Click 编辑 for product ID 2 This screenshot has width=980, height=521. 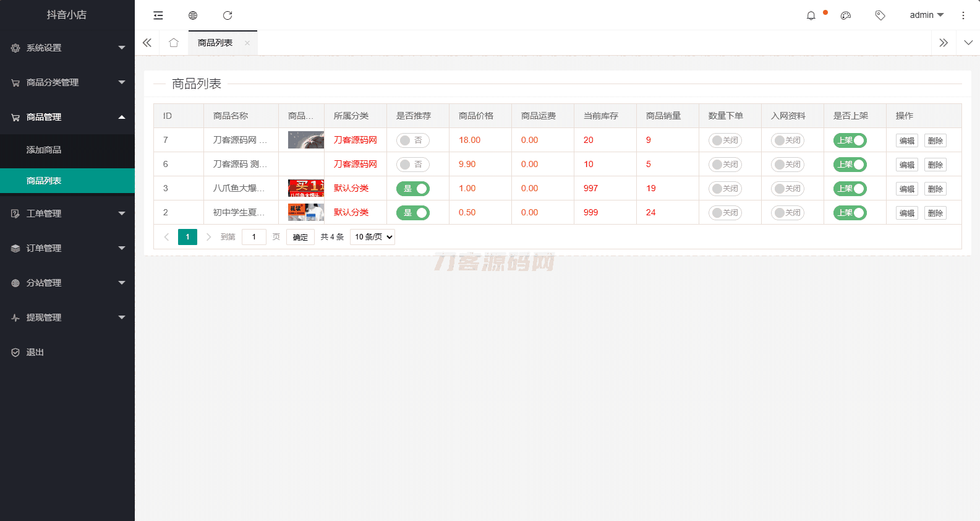[907, 213]
